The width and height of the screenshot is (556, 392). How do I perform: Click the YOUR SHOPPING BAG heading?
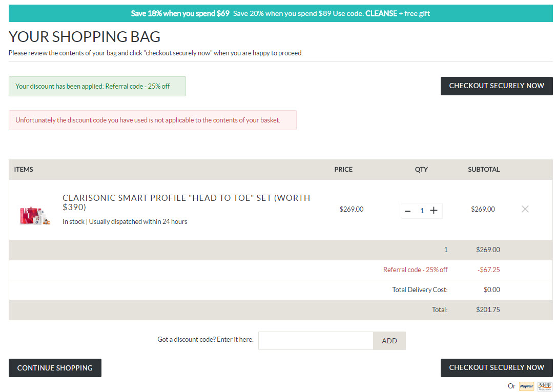[x=85, y=37]
